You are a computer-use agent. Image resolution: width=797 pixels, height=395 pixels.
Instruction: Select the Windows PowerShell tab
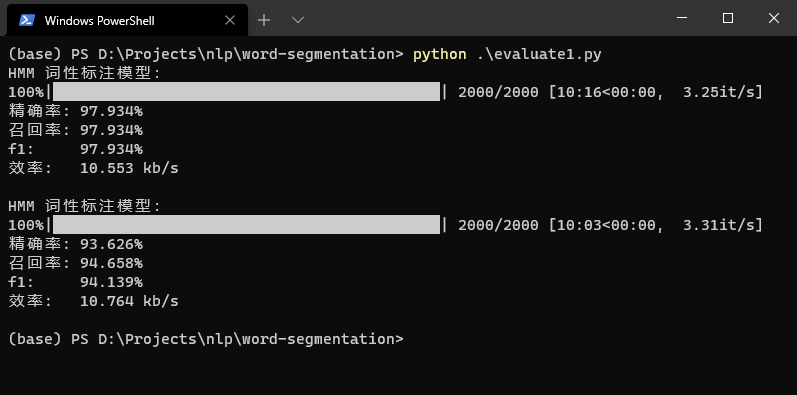(127, 20)
